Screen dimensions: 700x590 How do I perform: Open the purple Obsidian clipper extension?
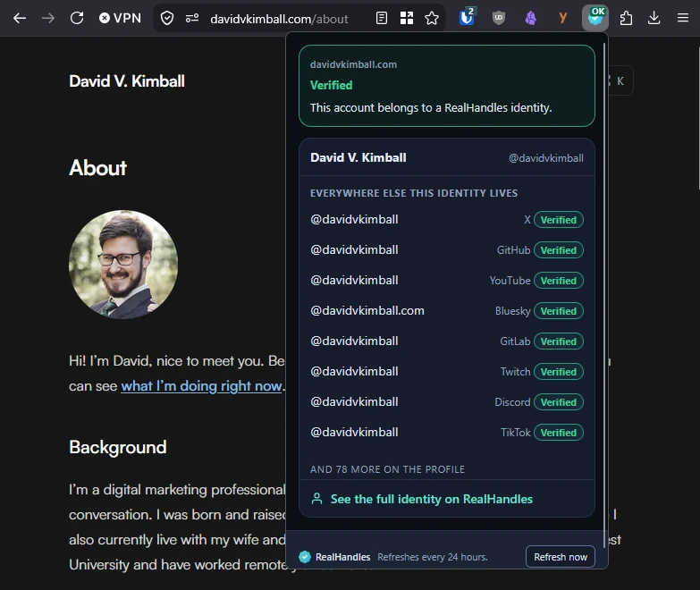coord(531,18)
